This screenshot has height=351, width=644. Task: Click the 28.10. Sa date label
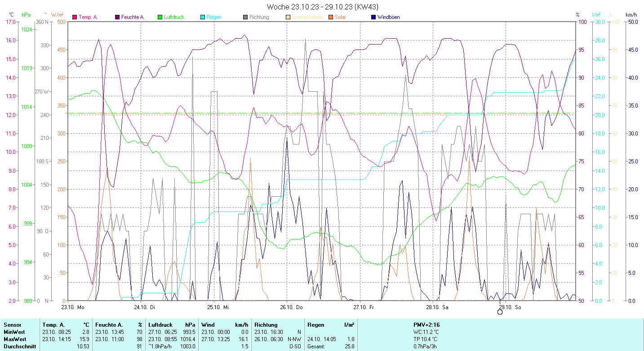pyautogui.click(x=437, y=307)
